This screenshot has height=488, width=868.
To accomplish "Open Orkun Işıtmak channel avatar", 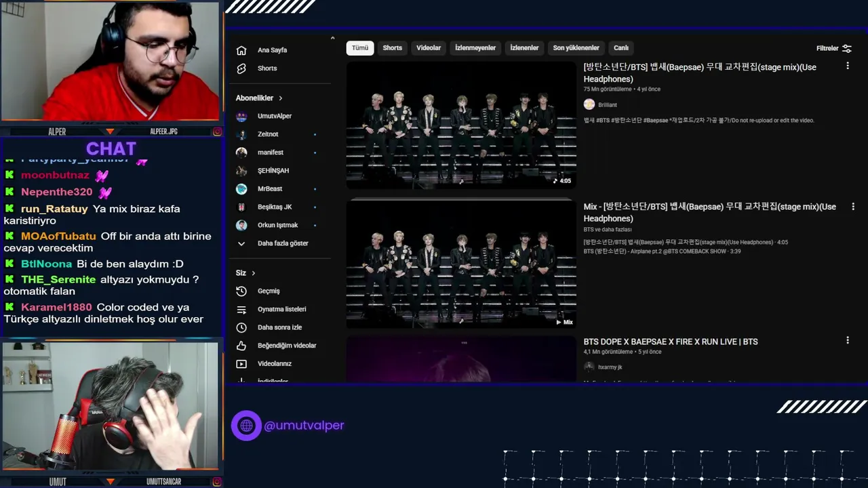I will coord(241,225).
